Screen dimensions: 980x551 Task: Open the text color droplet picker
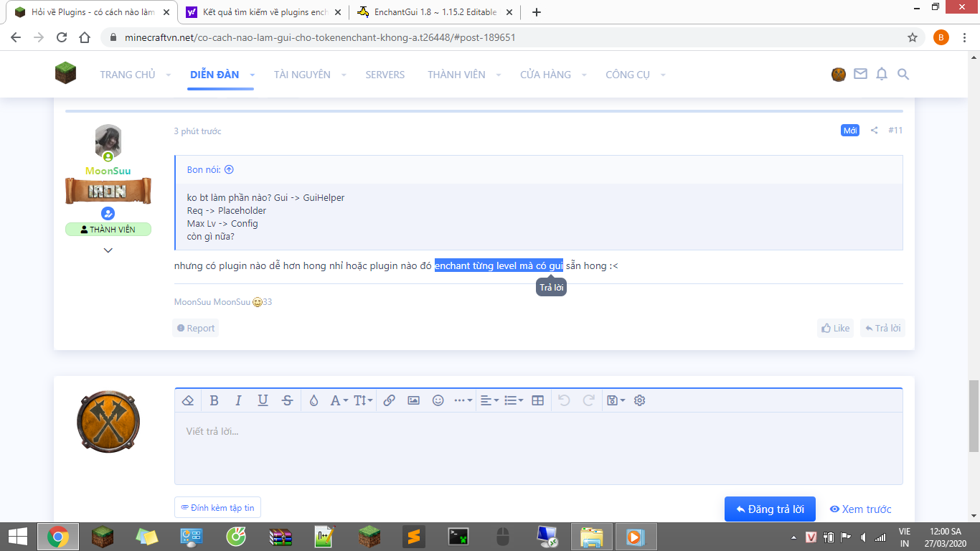click(x=314, y=400)
